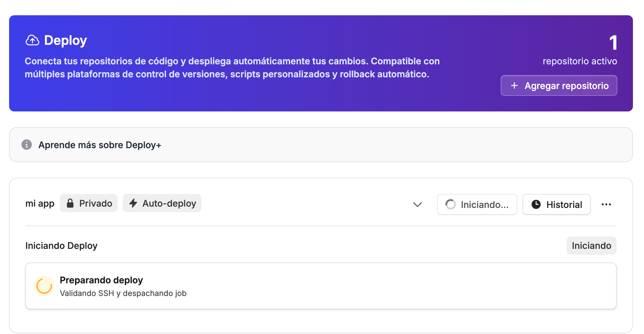Click the repositorio activo counter label
The width and height of the screenshot is (644, 334).
(579, 61)
